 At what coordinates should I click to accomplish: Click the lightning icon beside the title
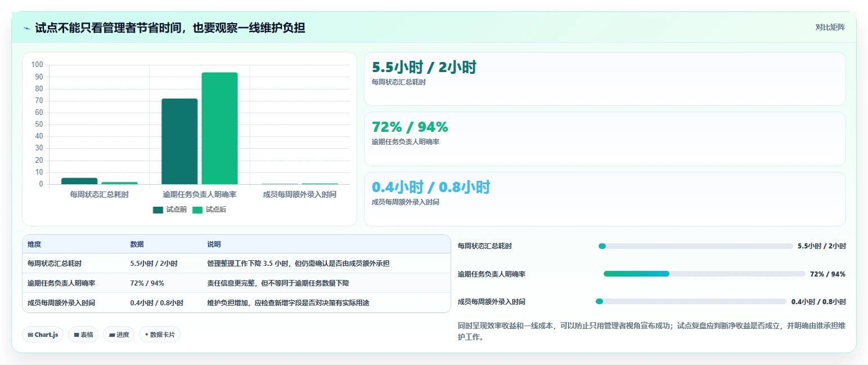tap(26, 28)
